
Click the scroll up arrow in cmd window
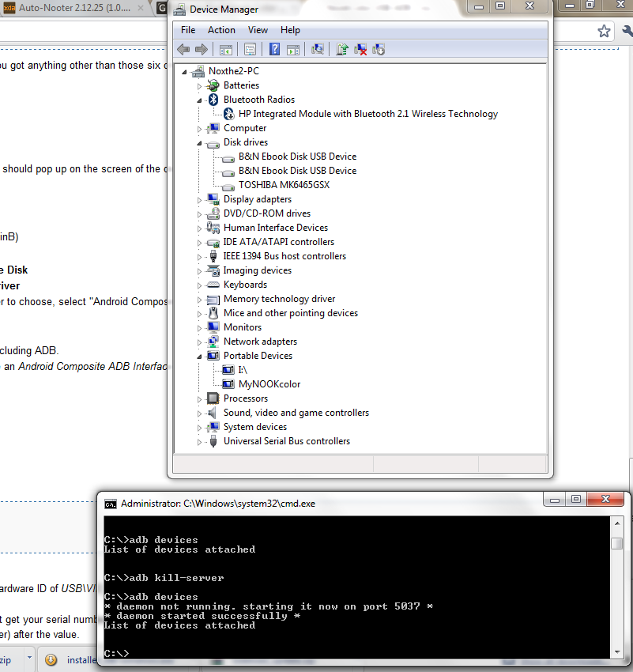(x=617, y=523)
